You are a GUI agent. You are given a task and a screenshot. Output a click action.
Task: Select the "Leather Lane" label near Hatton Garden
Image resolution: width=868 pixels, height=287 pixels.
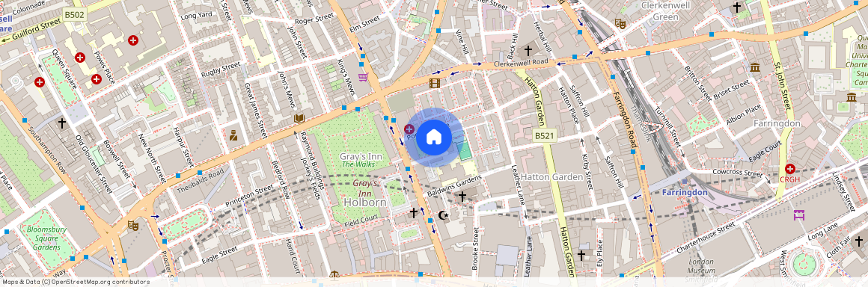coord(518,184)
